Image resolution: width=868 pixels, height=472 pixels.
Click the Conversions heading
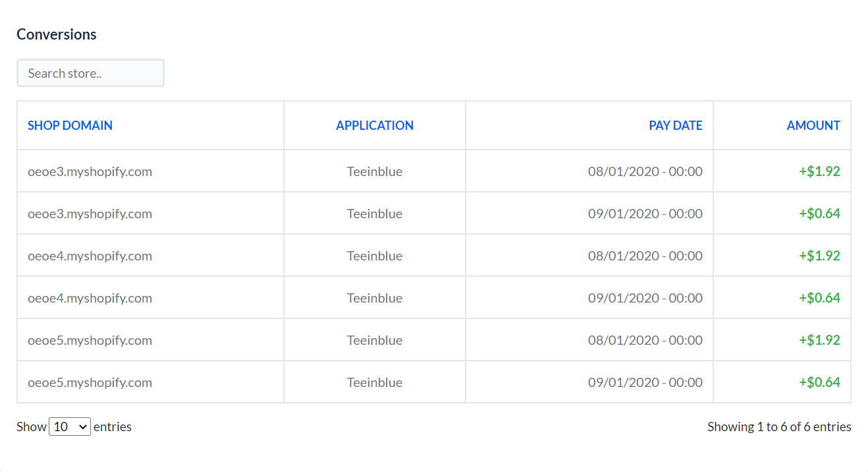[57, 34]
